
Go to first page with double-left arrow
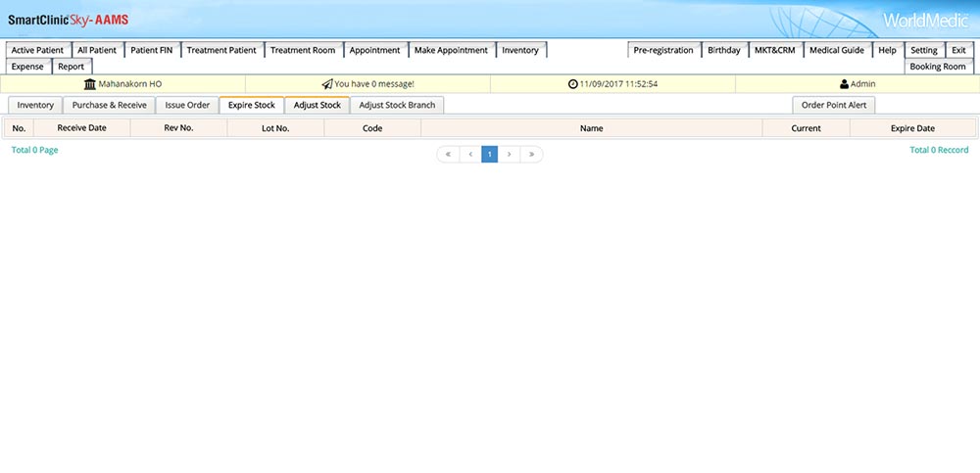tap(448, 154)
